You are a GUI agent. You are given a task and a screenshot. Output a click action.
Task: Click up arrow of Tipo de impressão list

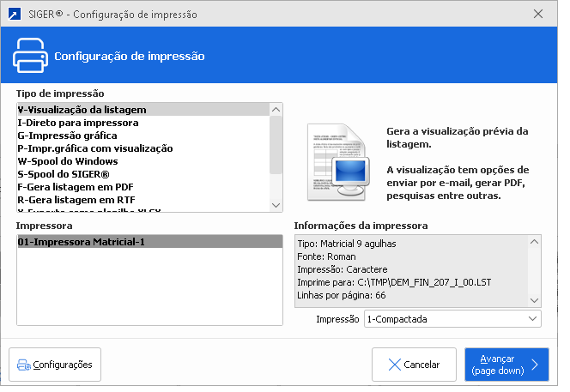(x=276, y=109)
